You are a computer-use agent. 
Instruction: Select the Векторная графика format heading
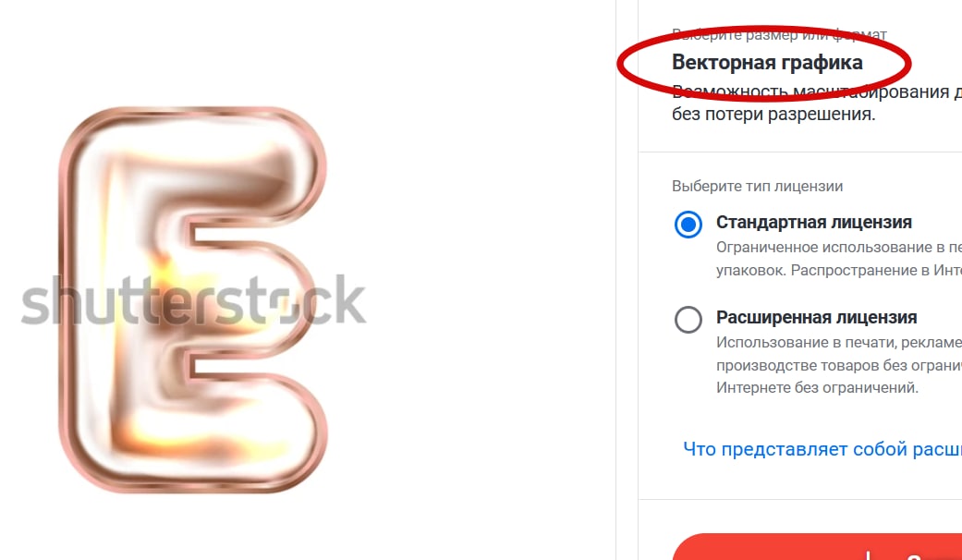(767, 62)
